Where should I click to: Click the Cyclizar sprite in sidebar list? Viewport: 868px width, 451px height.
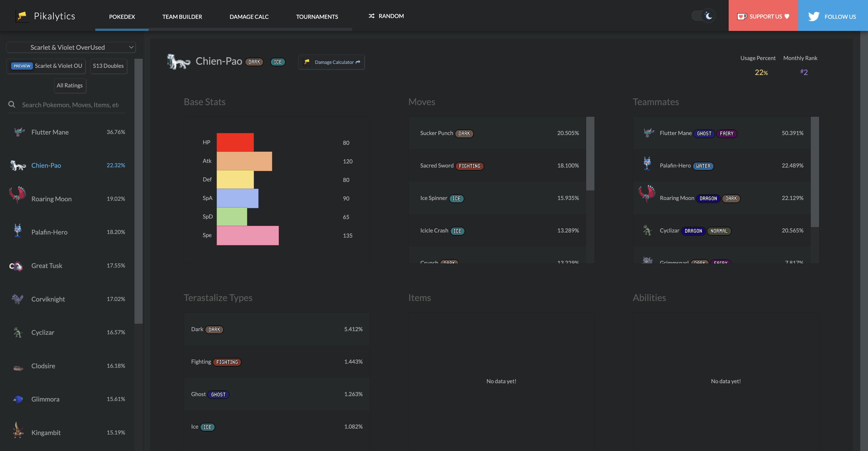18,332
